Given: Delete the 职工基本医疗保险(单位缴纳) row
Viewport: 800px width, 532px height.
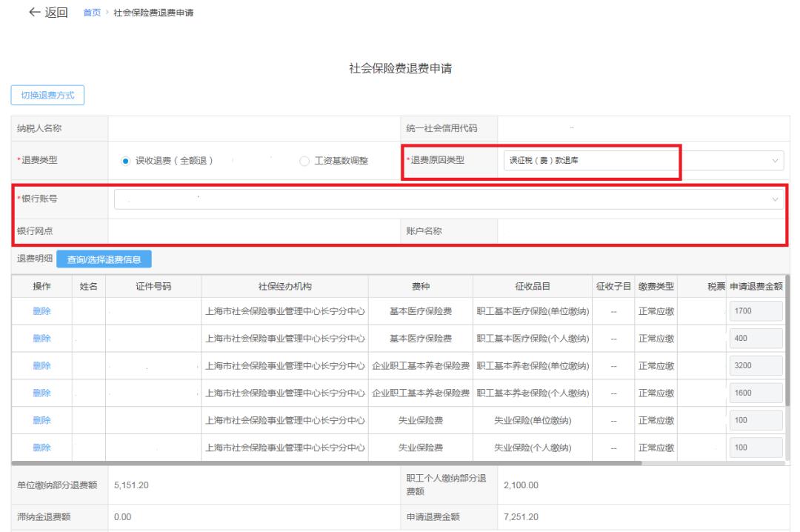Looking at the screenshot, I should coord(42,311).
